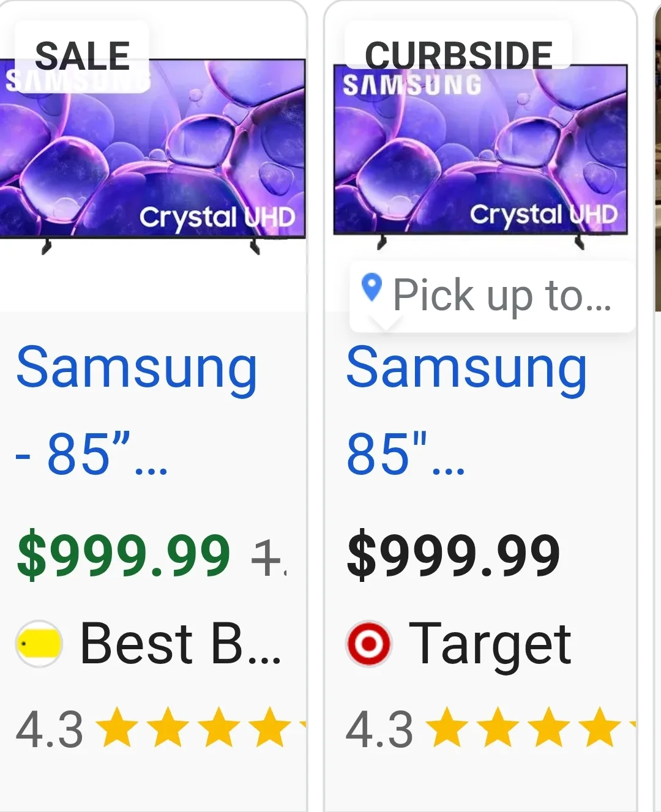Viewport: 661px width, 812px height.
Task: Click the Target bullseye logo icon
Action: (x=368, y=643)
